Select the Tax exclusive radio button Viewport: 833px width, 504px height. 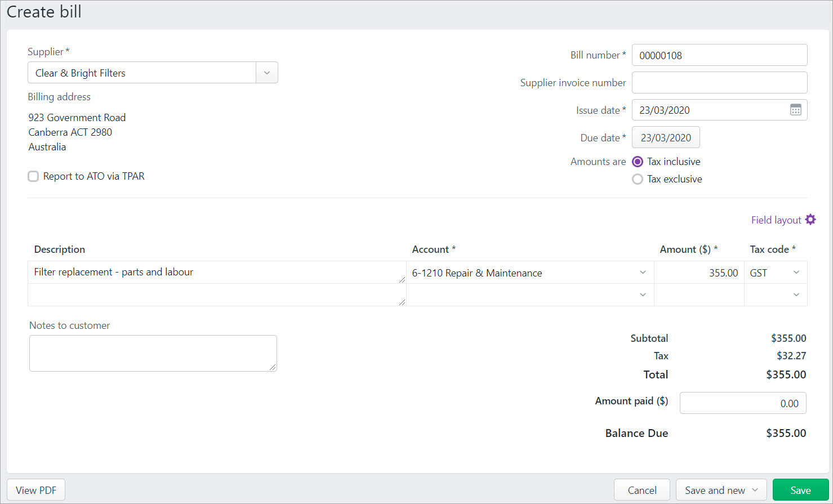click(638, 179)
